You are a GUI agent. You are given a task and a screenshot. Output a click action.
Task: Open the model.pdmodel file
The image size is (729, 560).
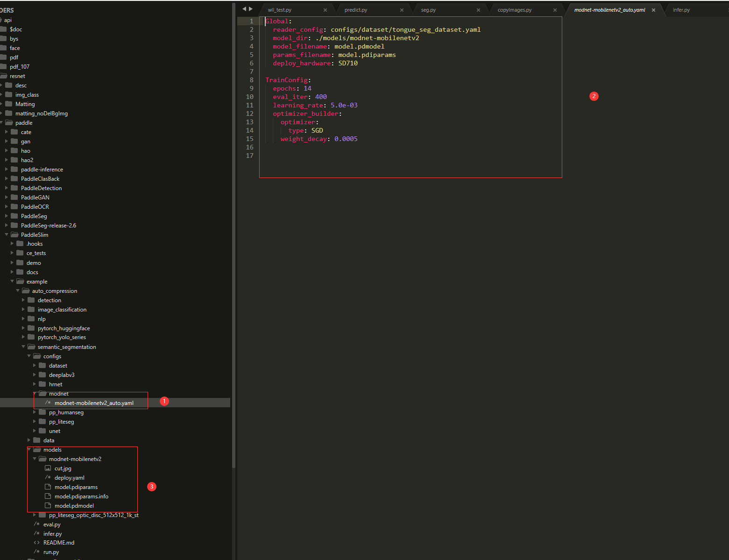[x=74, y=506]
